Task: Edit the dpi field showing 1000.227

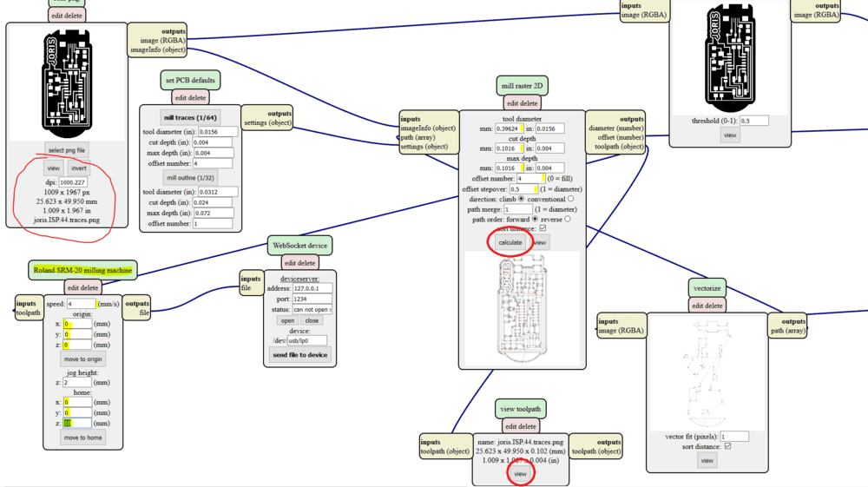Action: 73,182
